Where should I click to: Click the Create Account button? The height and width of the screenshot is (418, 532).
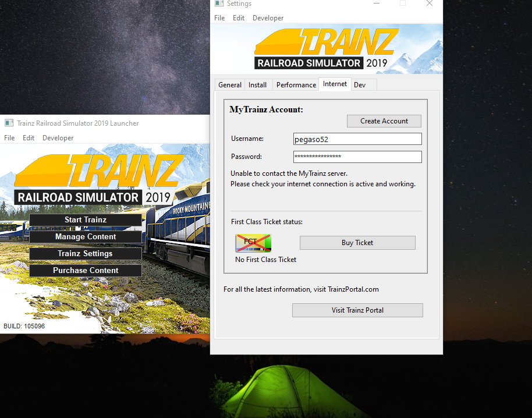pos(384,121)
